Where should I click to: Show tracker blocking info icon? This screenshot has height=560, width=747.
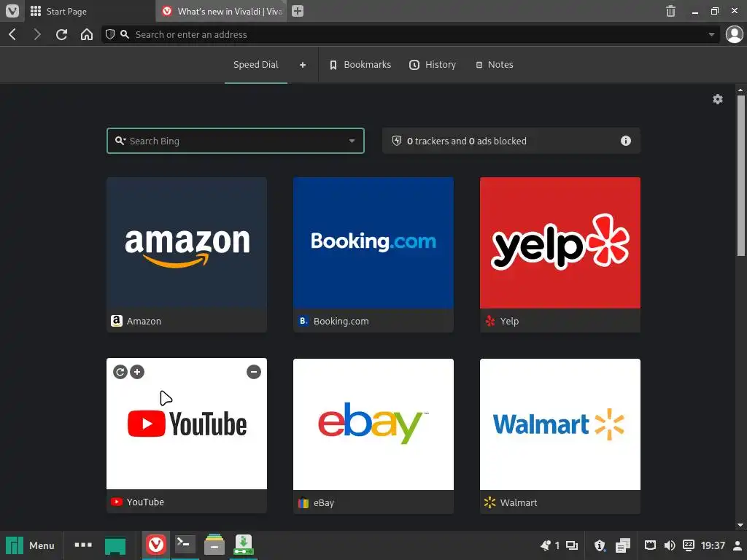(x=625, y=141)
